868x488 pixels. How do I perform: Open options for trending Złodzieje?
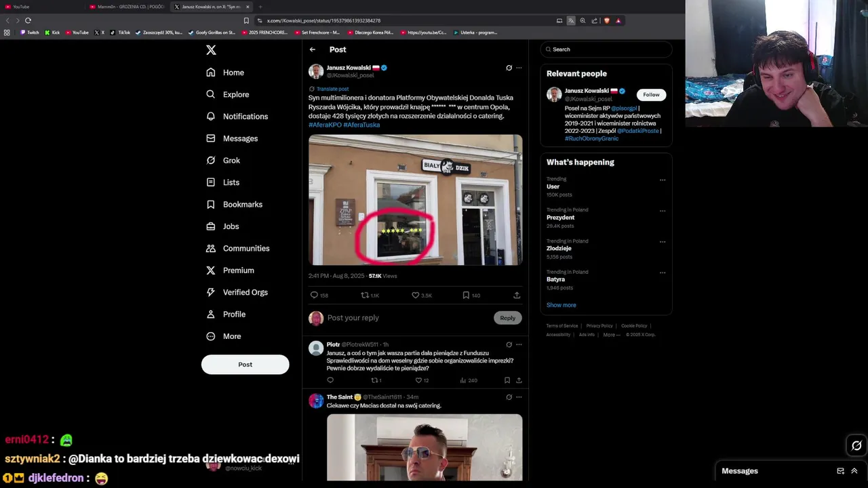point(663,242)
